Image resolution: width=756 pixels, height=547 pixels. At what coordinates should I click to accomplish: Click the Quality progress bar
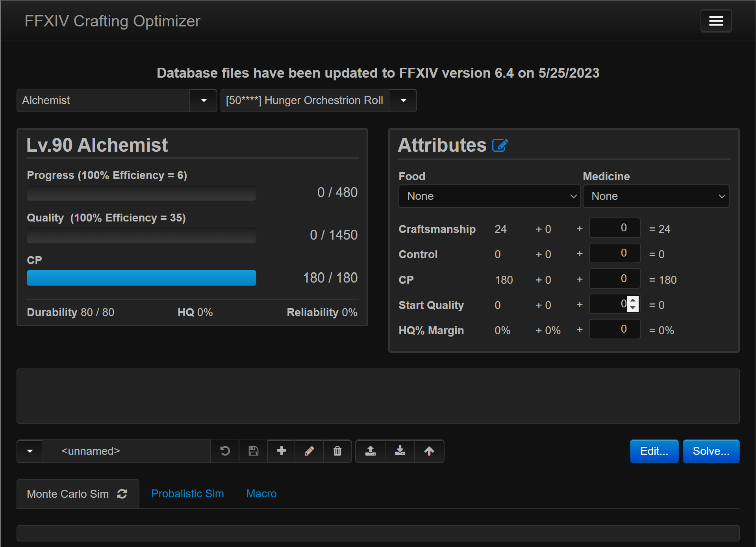pos(141,236)
